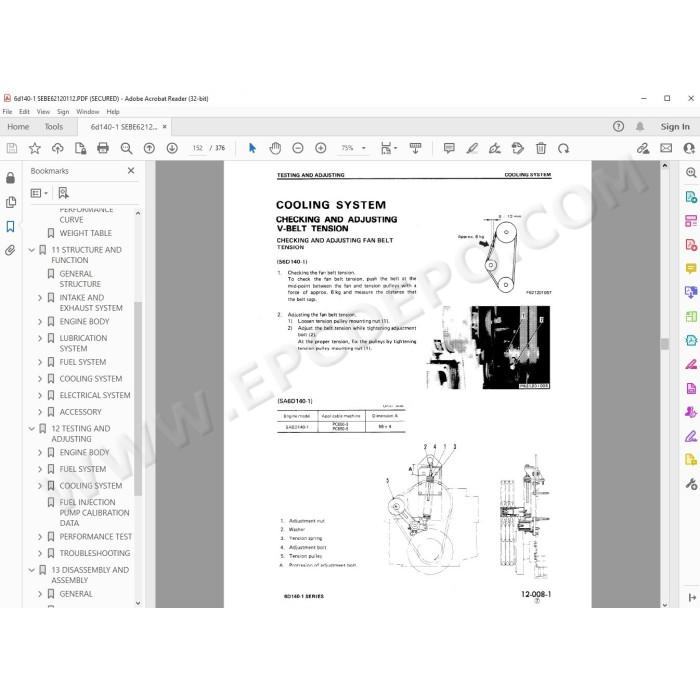The image size is (700, 700).
Task: Click the Delete trash icon
Action: tap(541, 148)
